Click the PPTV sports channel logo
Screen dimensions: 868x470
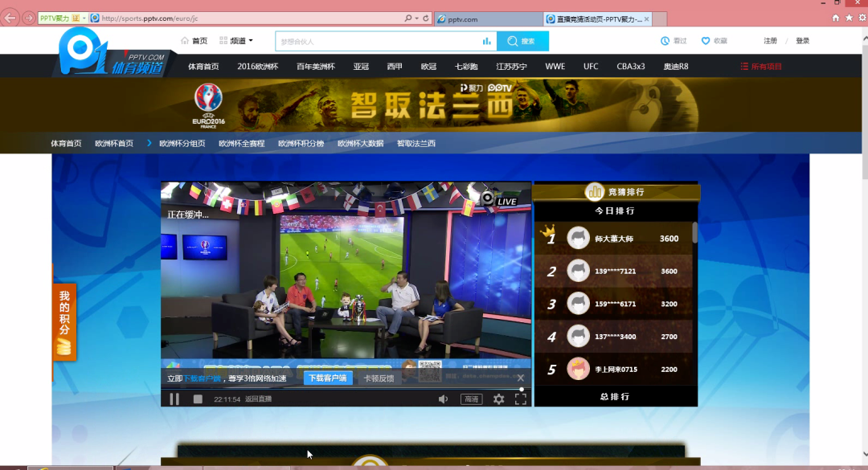coord(113,52)
